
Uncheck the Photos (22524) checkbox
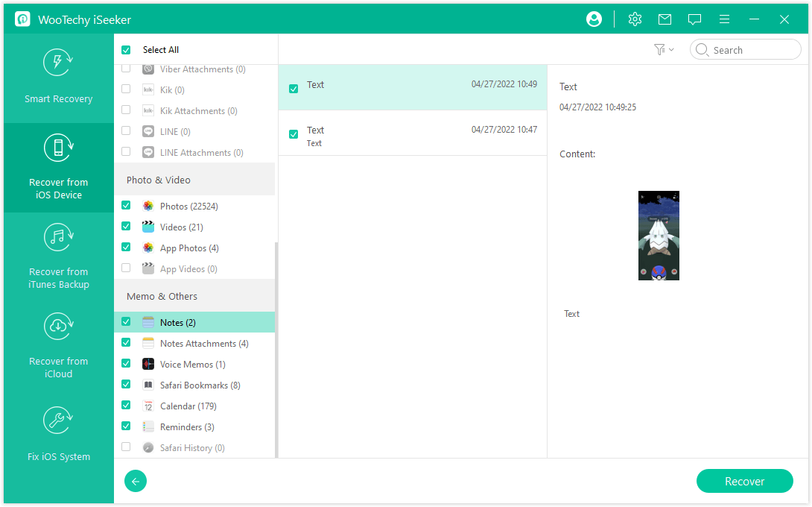[x=126, y=206]
